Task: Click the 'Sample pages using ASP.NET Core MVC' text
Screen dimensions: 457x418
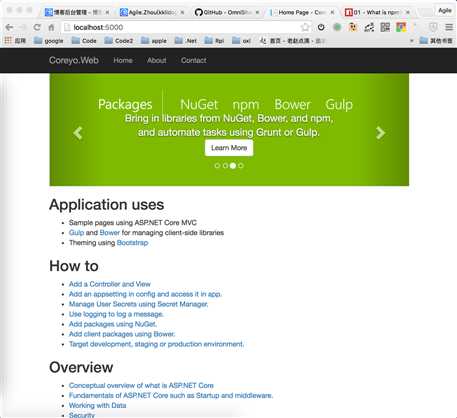Action: [133, 223]
